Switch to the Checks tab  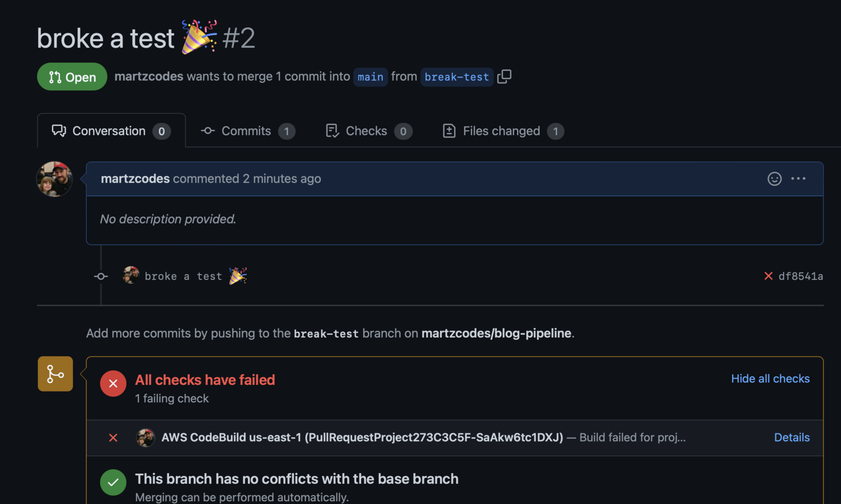tap(369, 131)
